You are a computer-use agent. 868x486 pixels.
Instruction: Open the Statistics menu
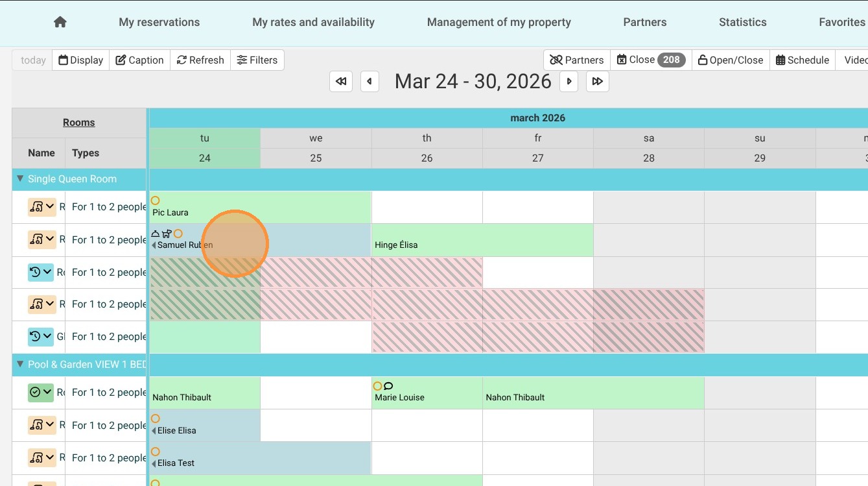[742, 22]
